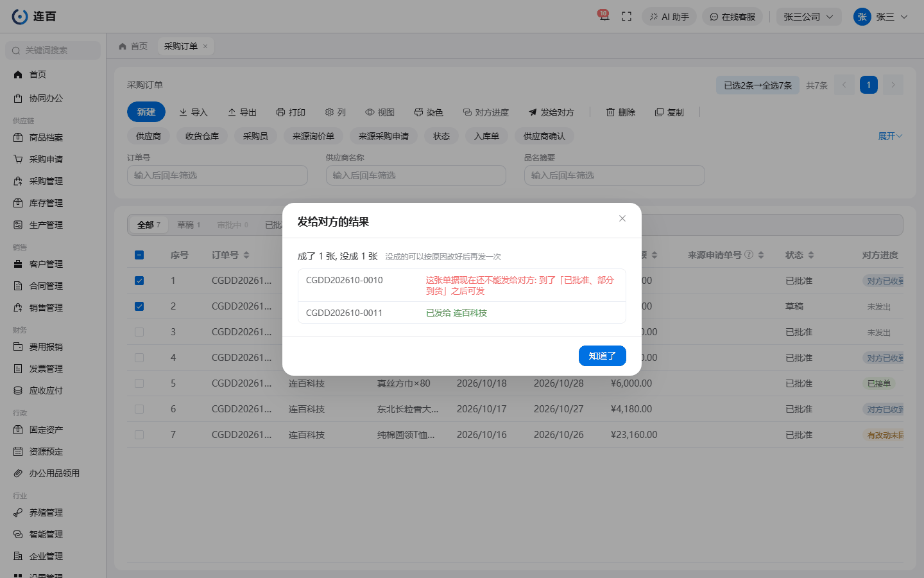Expand the 张三公司 company dropdown
924x578 pixels.
tap(809, 17)
